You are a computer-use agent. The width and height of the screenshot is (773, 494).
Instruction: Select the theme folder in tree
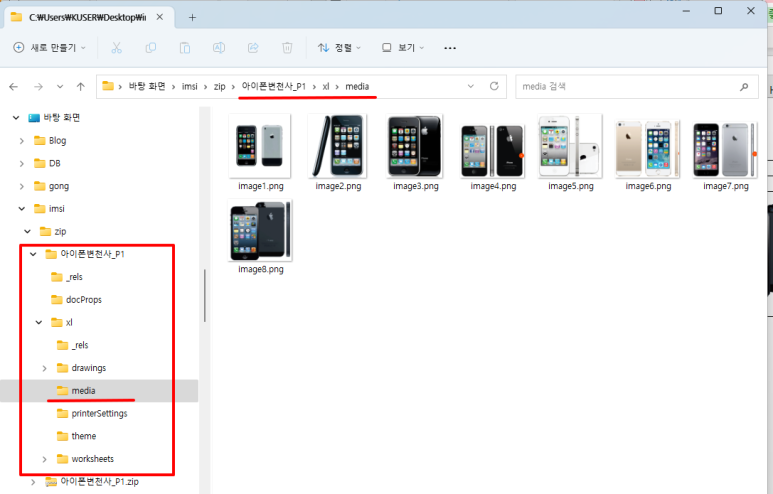76,436
